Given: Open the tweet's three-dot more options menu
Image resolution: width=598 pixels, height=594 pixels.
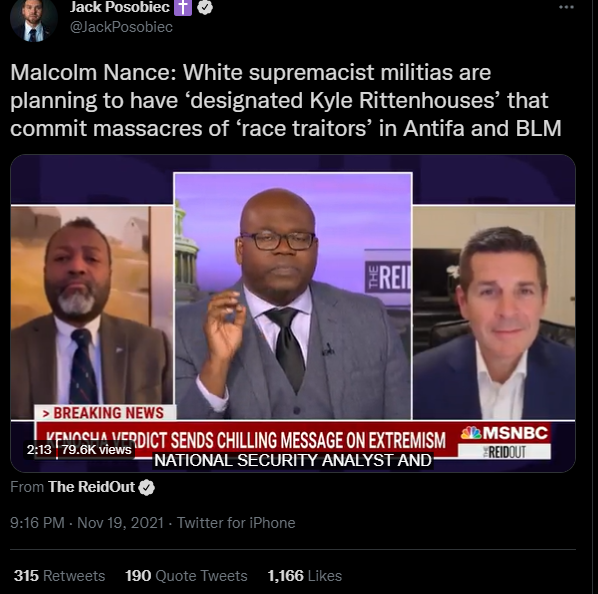Looking at the screenshot, I should pyautogui.click(x=566, y=8).
